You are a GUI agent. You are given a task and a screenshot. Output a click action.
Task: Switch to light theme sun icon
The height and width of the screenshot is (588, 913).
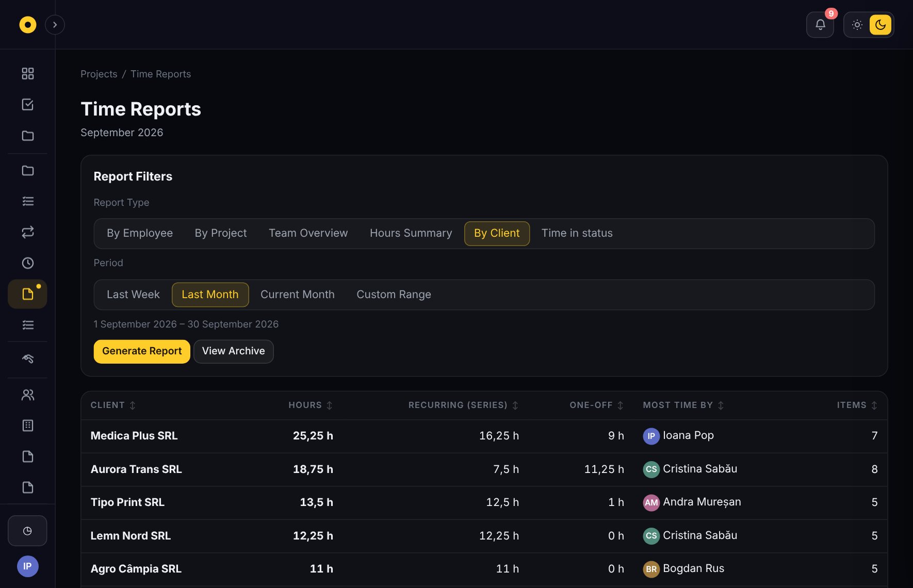pos(857,25)
